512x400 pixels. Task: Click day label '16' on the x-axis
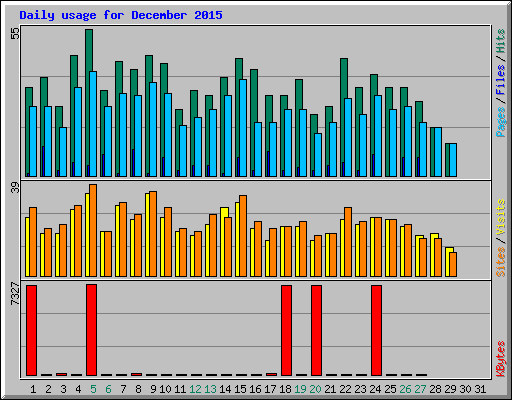(255, 389)
